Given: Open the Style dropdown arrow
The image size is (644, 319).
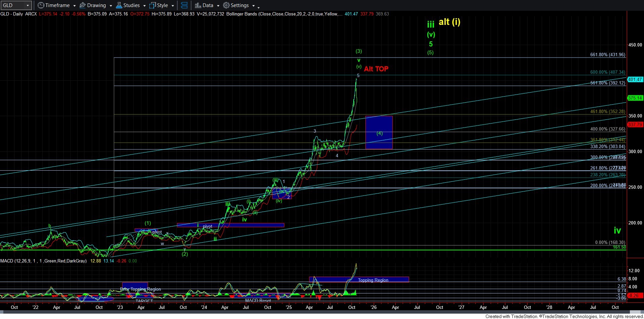Looking at the screenshot, I should pyautogui.click(x=173, y=6).
